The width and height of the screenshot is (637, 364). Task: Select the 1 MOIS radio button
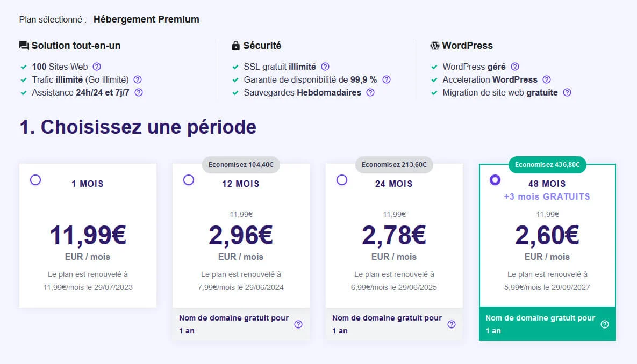(x=35, y=180)
